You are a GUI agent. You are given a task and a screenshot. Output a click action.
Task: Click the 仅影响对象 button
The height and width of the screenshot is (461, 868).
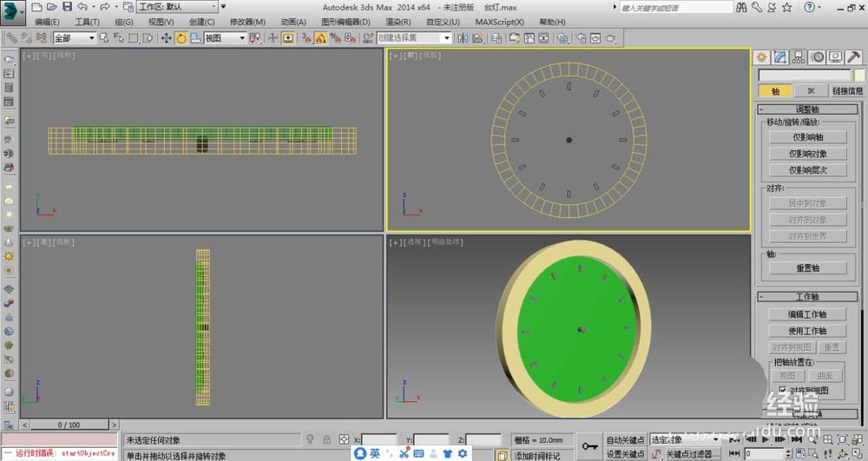tap(807, 154)
